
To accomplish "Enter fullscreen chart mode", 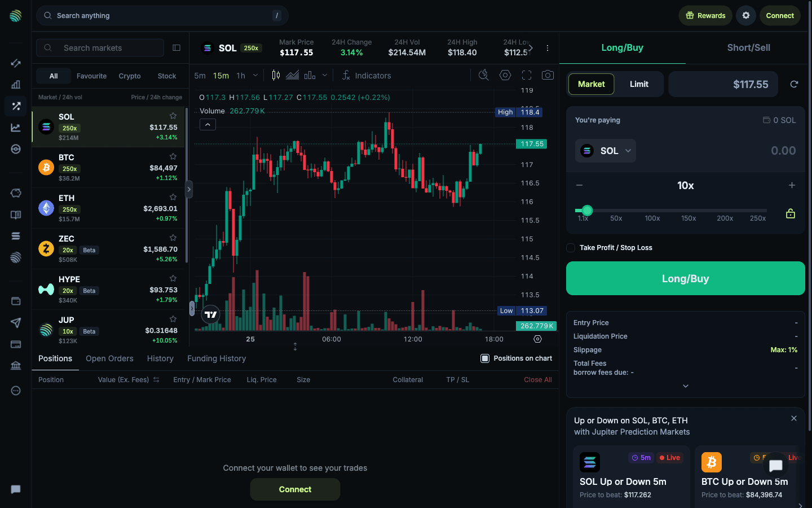I will (x=527, y=75).
